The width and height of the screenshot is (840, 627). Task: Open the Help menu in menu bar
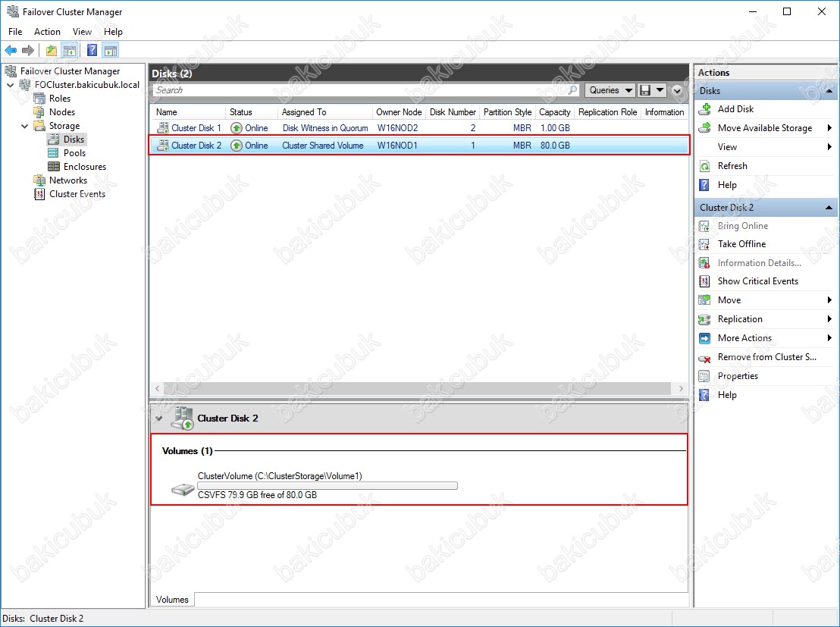pyautogui.click(x=113, y=32)
